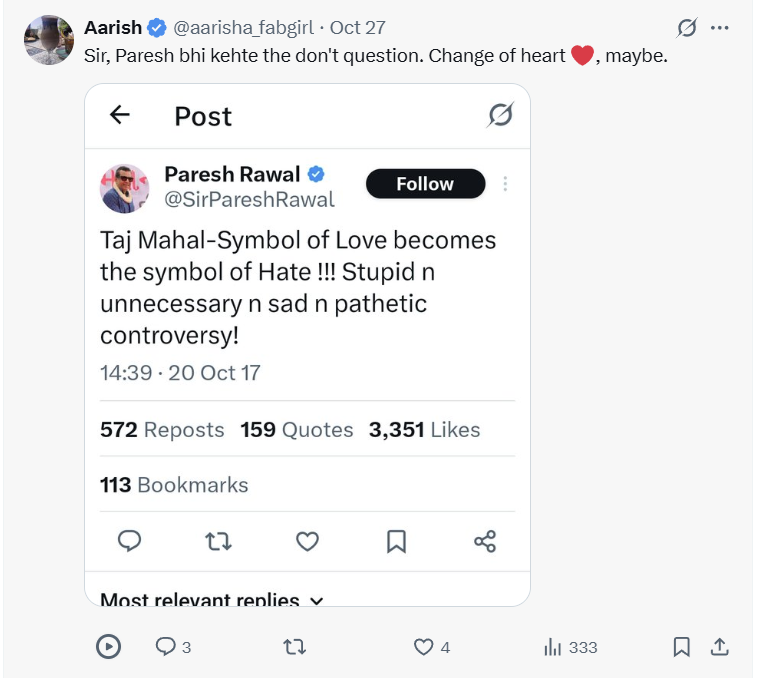Click the Oct 27 post timestamp

(357, 28)
